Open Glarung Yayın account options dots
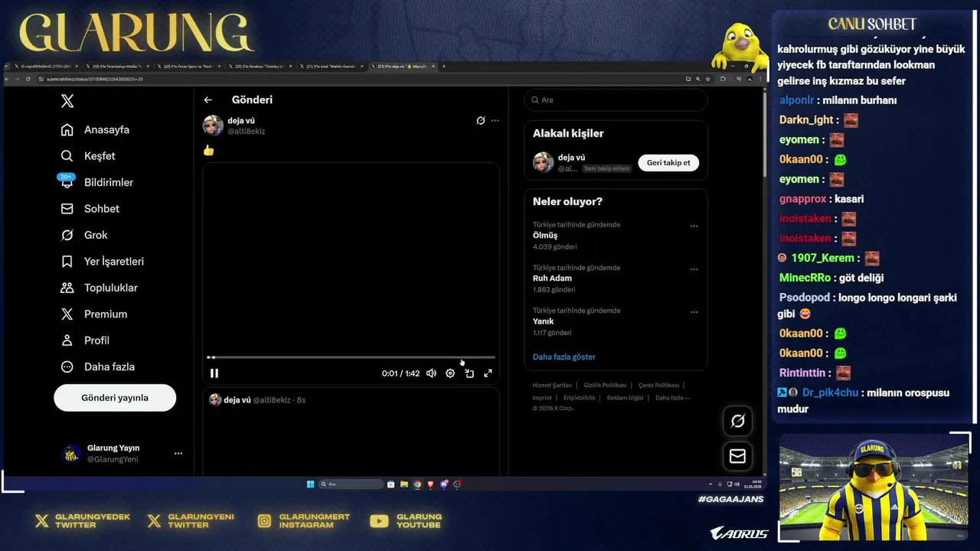Image resolution: width=980 pixels, height=551 pixels. click(178, 453)
